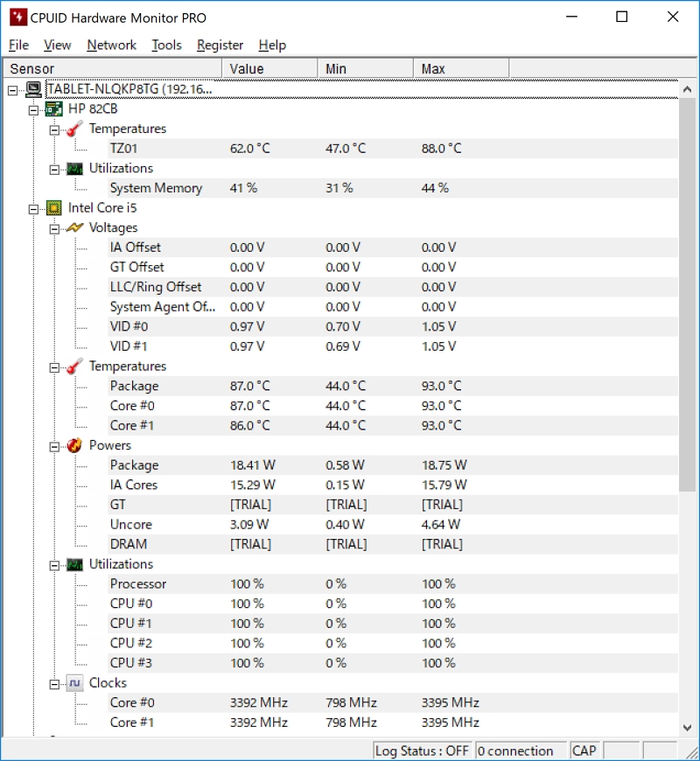Image resolution: width=700 pixels, height=761 pixels.
Task: Click the CPU chip icon beside Intel Core i5
Action: tap(54, 207)
